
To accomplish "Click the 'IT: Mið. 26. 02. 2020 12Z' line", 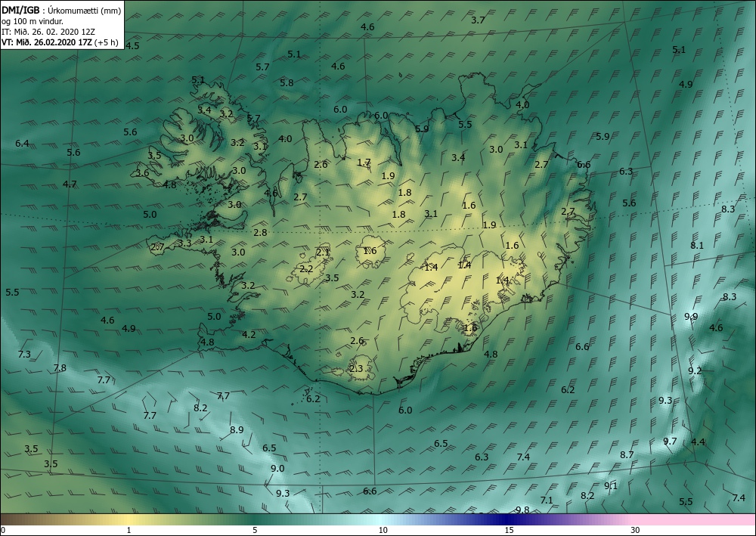I will pos(48,32).
